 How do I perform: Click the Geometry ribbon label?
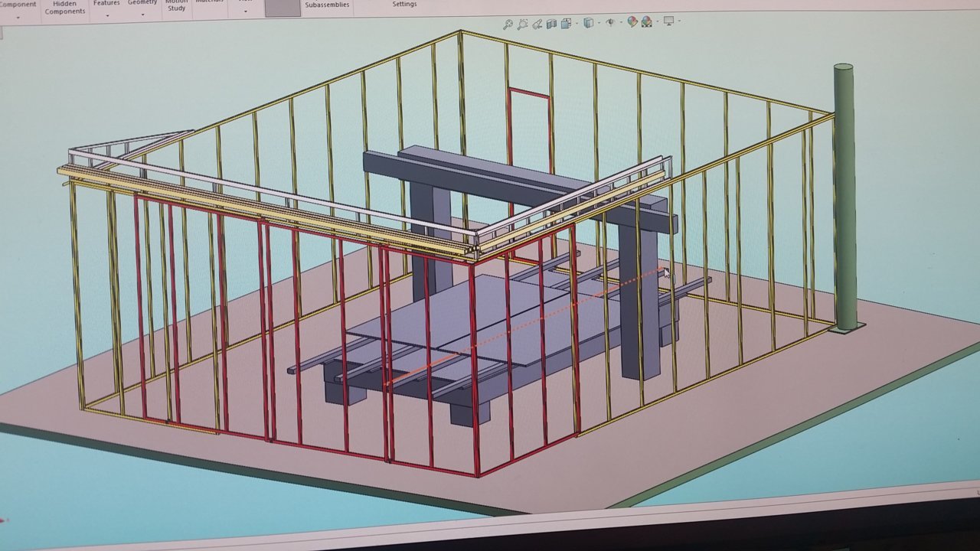[x=142, y=3]
